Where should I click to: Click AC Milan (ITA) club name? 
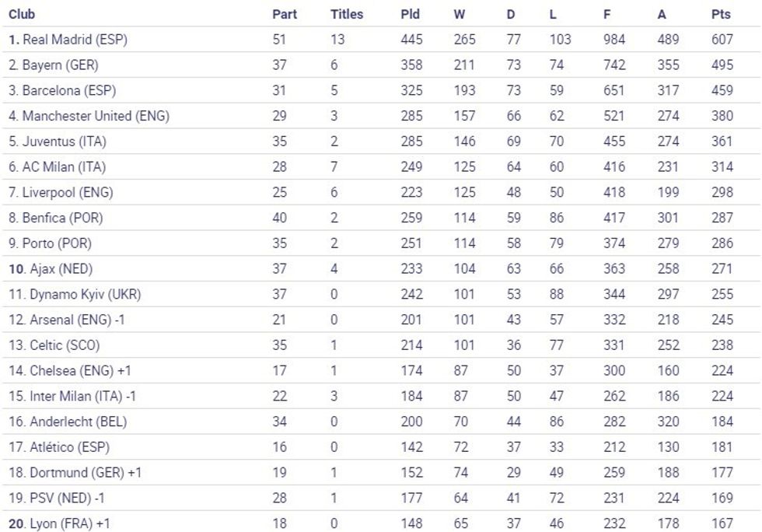pos(64,166)
